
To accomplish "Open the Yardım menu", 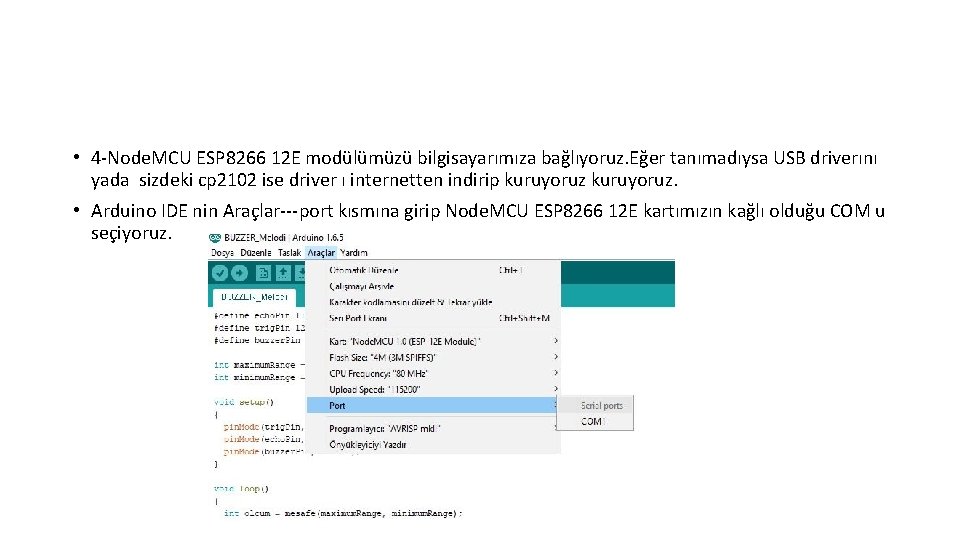I will click(353, 252).
